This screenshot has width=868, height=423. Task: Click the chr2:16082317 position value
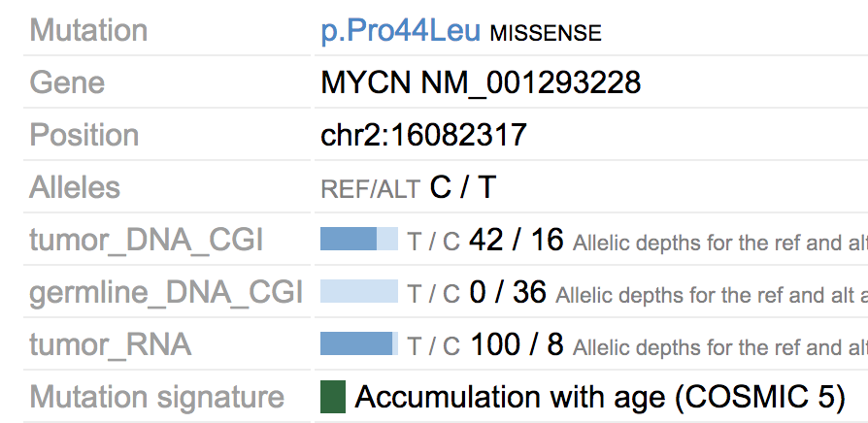click(423, 135)
